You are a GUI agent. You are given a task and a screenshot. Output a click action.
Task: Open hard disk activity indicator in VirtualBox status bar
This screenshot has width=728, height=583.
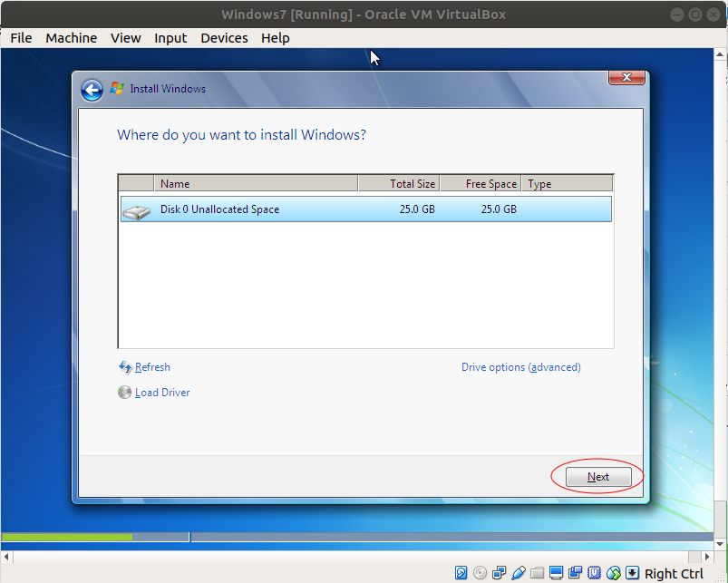(461, 573)
